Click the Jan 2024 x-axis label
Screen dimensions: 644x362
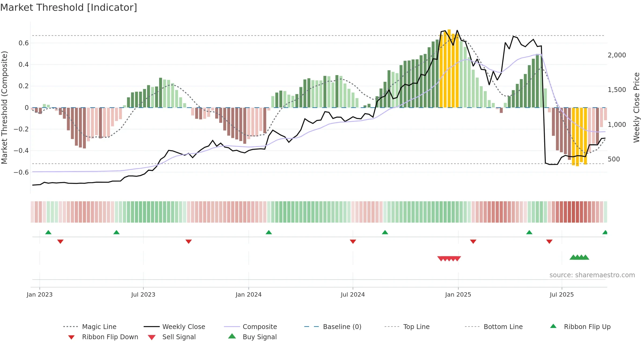(x=249, y=295)
